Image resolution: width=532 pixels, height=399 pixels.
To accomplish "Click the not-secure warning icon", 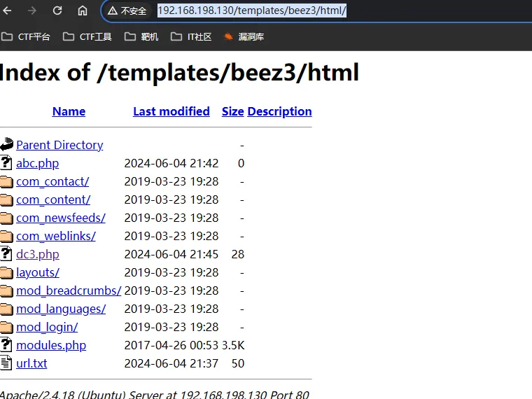I will click(x=113, y=11).
